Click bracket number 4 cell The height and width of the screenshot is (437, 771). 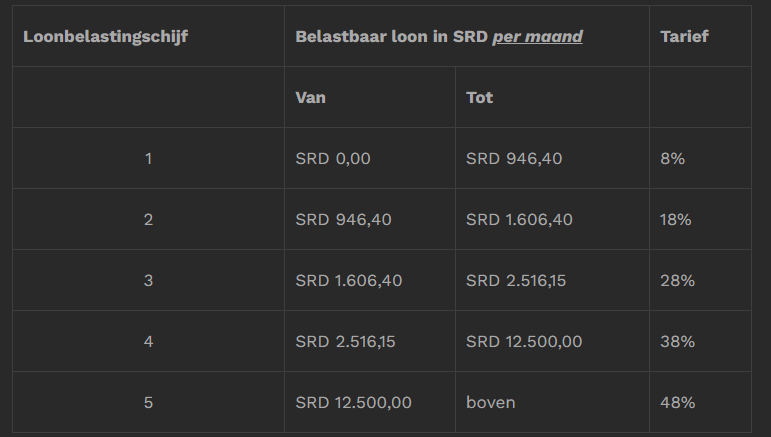(148, 341)
